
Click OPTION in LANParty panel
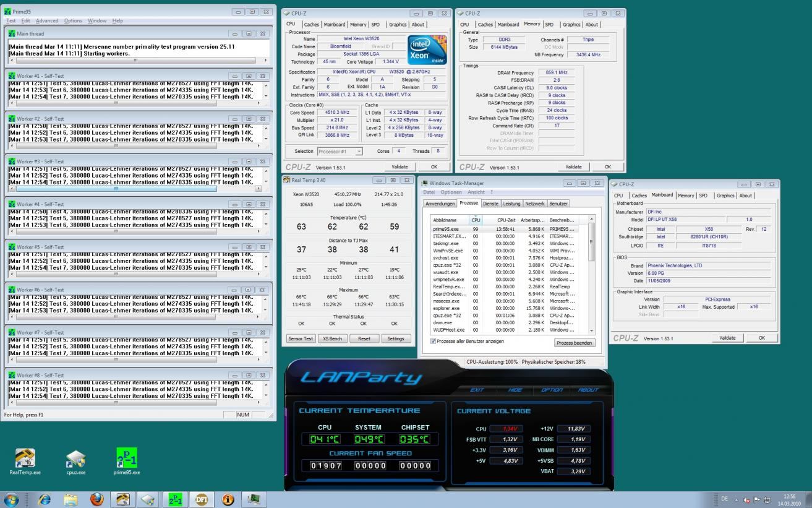click(x=551, y=390)
